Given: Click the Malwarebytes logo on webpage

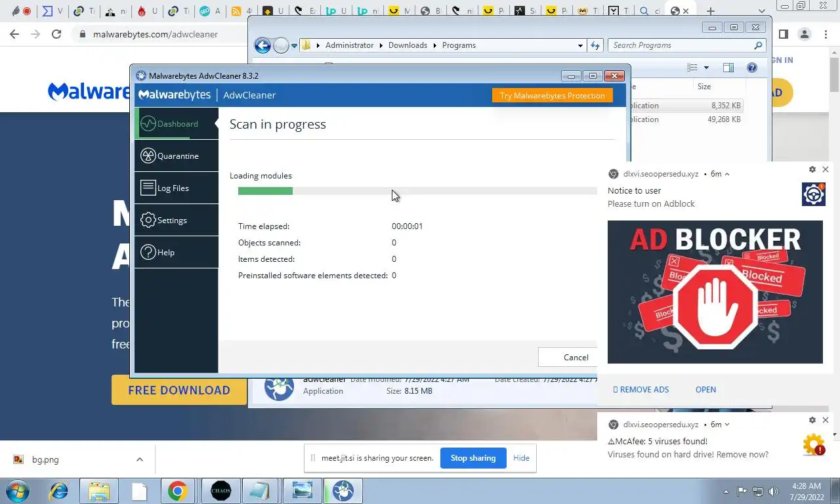Looking at the screenshot, I should tap(91, 91).
